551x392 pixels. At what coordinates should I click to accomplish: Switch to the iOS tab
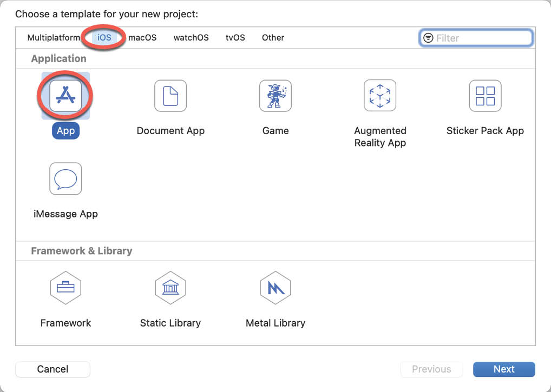[x=104, y=37]
